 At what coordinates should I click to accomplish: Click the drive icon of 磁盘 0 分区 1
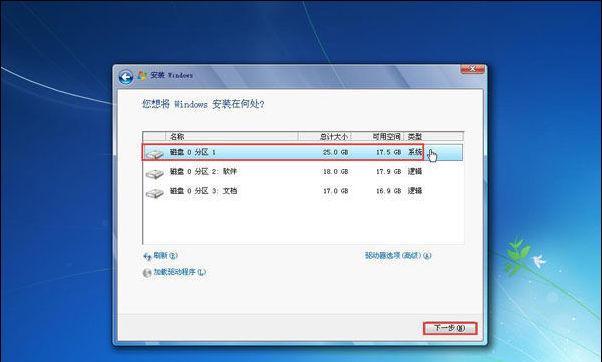click(x=154, y=154)
